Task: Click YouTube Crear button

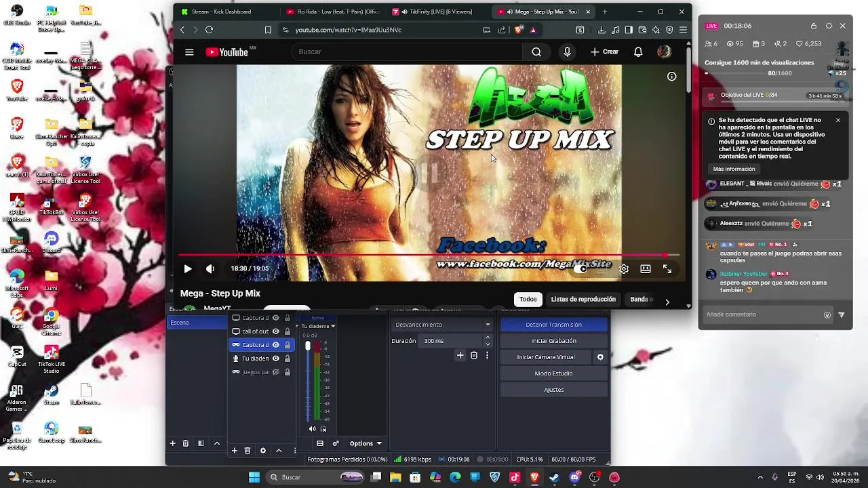Action: point(604,52)
